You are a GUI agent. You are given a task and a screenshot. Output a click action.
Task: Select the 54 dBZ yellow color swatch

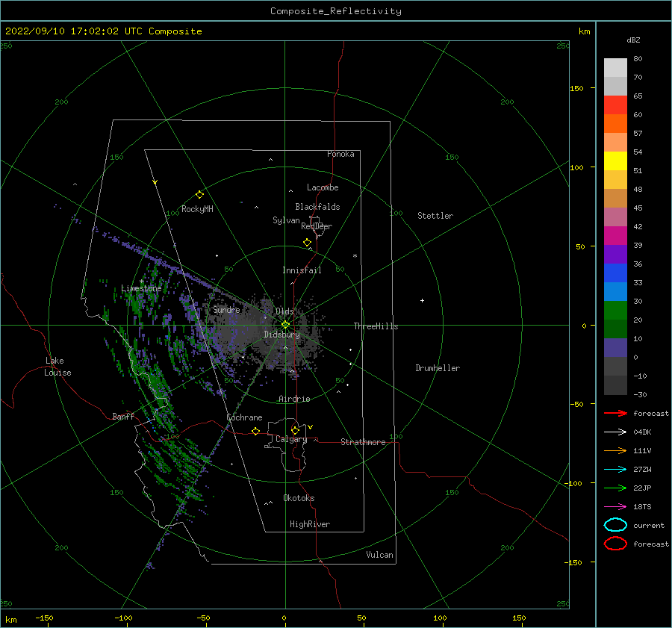coord(615,161)
